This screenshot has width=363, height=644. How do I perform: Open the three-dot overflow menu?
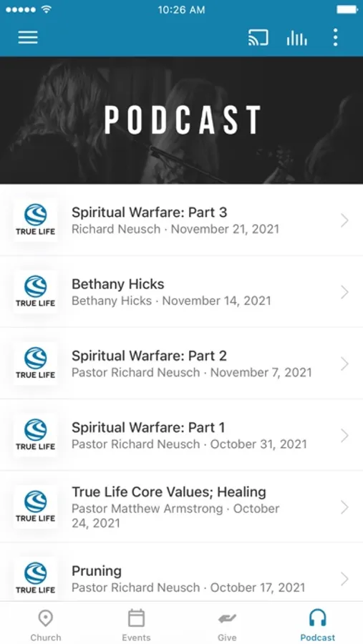(336, 37)
